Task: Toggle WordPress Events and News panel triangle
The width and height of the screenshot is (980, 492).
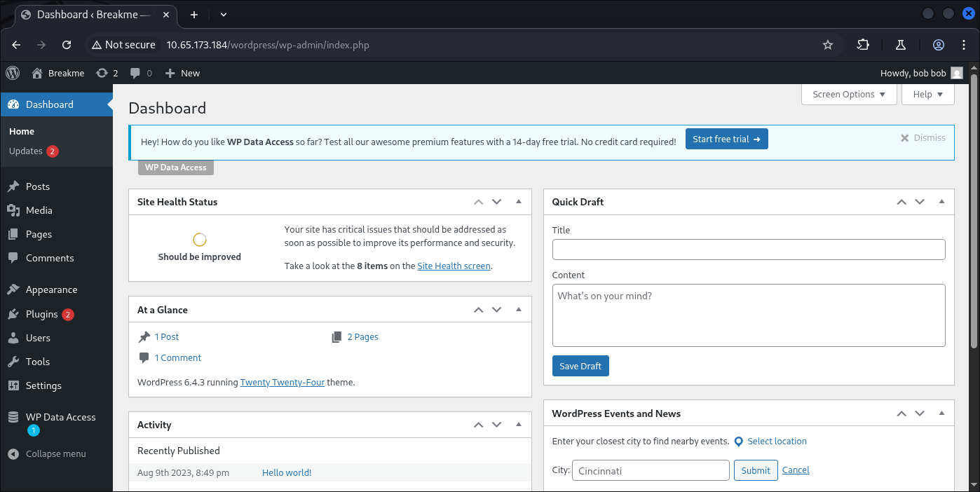Action: coord(941,414)
